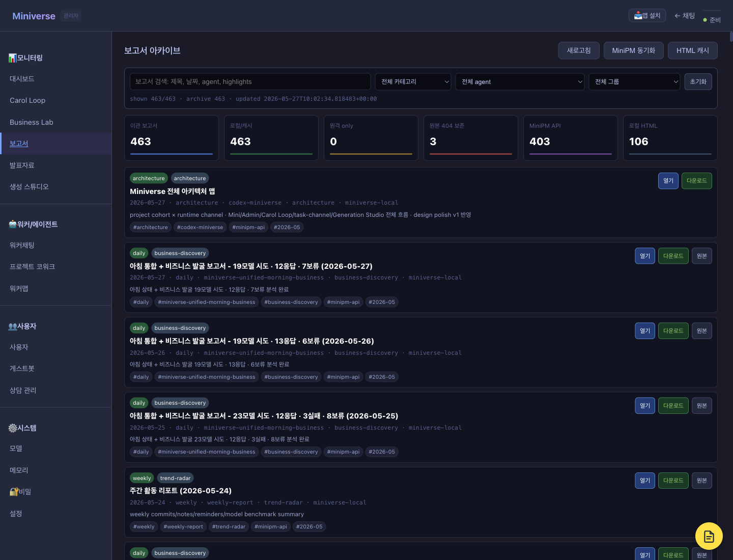Open the 전체 카테고리 dropdown
This screenshot has height=560, width=733.
pos(413,81)
